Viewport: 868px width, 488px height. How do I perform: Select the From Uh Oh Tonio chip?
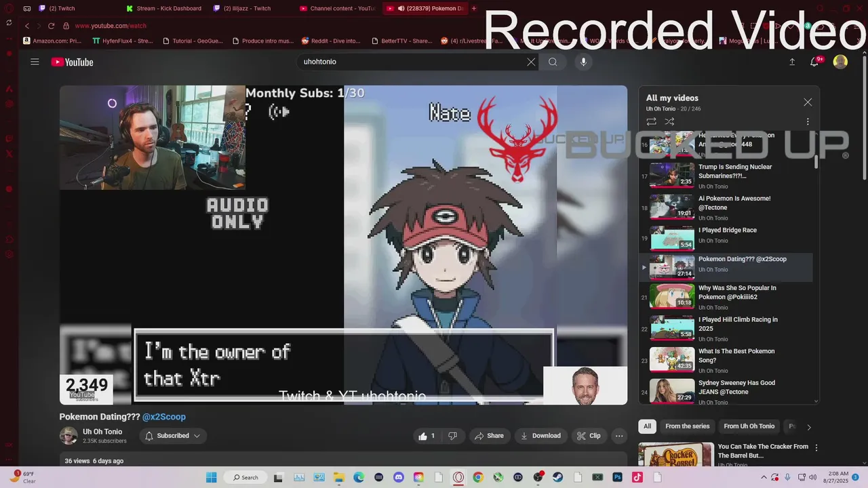click(x=749, y=426)
